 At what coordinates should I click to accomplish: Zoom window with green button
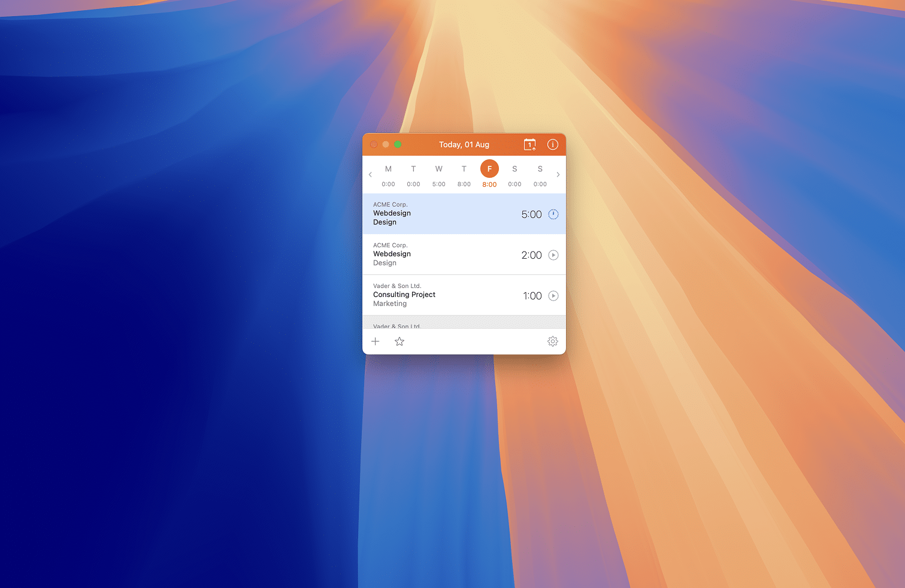click(x=398, y=144)
